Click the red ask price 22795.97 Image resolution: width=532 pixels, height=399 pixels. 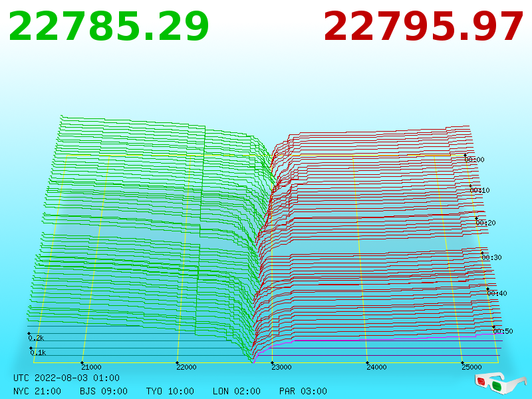[x=424, y=27]
